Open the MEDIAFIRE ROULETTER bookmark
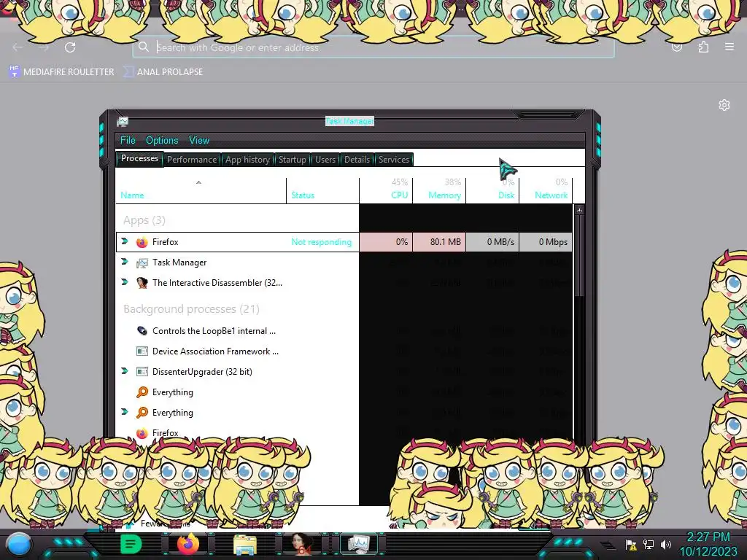This screenshot has width=747, height=560. pyautogui.click(x=61, y=72)
